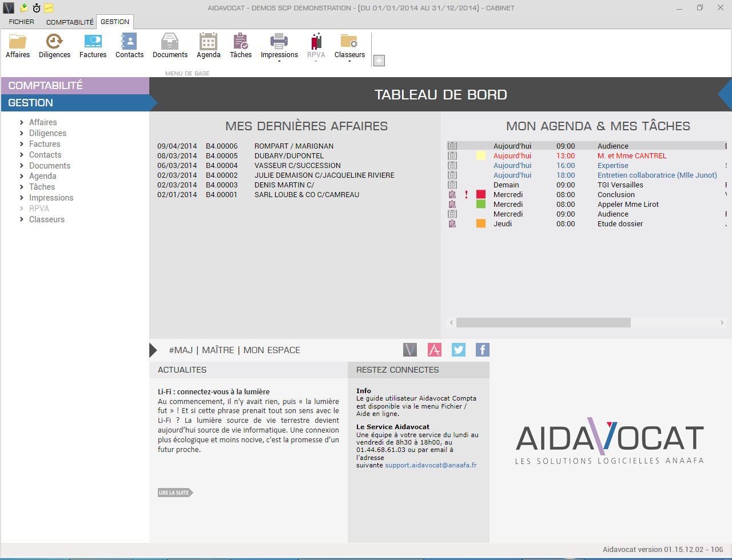Expand the Impressions dropdown arrow
The image size is (732, 560).
coord(279,61)
